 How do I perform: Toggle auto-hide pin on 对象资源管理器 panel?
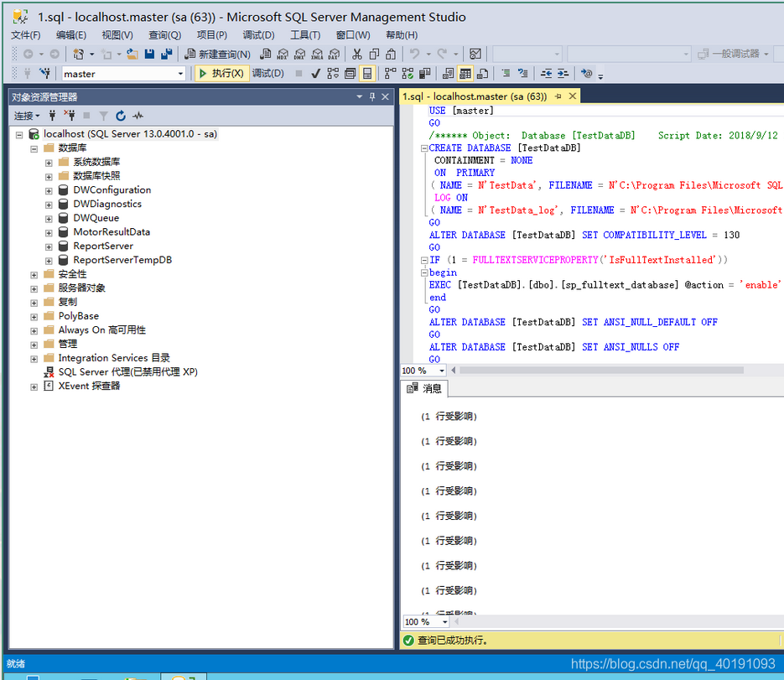point(371,96)
